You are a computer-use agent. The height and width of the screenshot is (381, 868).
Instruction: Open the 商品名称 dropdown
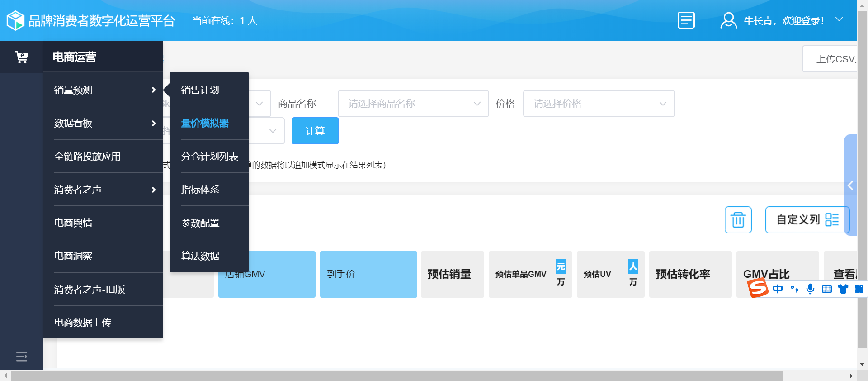click(x=413, y=104)
